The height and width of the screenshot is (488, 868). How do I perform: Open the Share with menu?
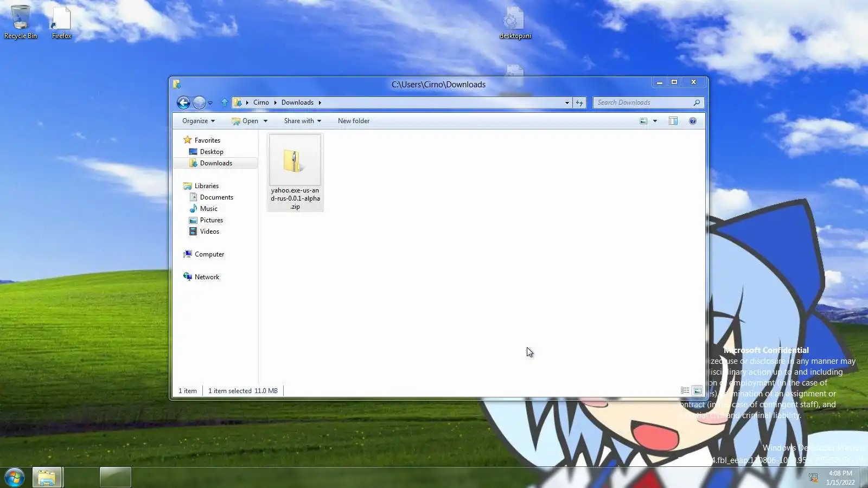(x=303, y=121)
